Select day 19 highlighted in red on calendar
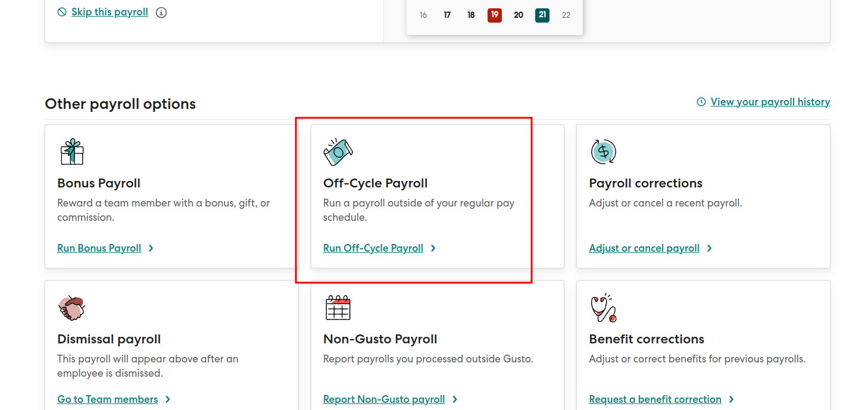 [494, 15]
